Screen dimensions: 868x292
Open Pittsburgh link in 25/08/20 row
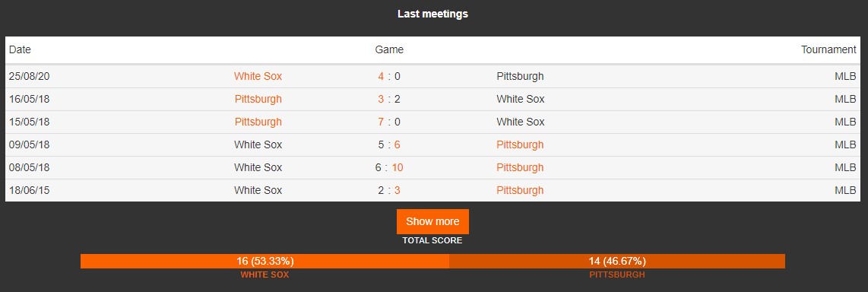pos(521,77)
